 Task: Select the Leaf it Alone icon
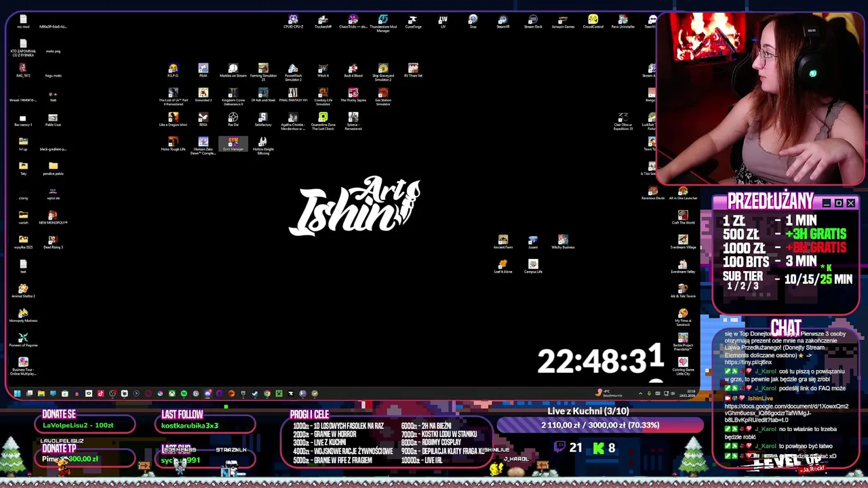point(503,266)
